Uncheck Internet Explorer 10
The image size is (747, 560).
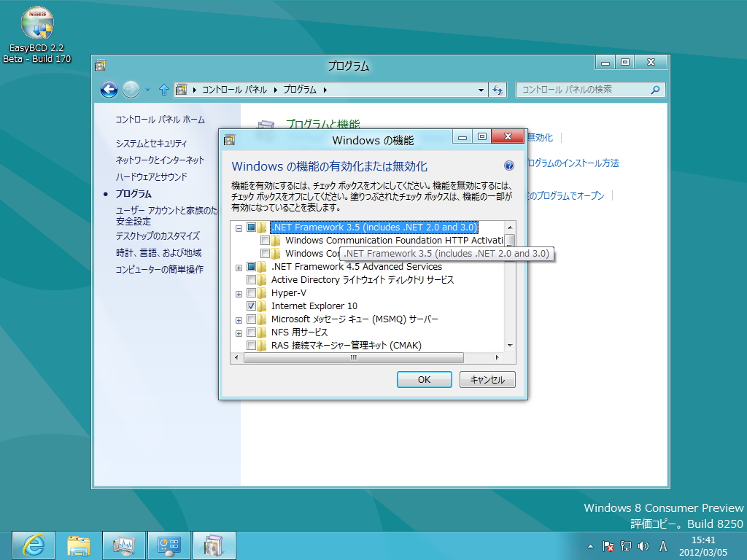click(251, 306)
